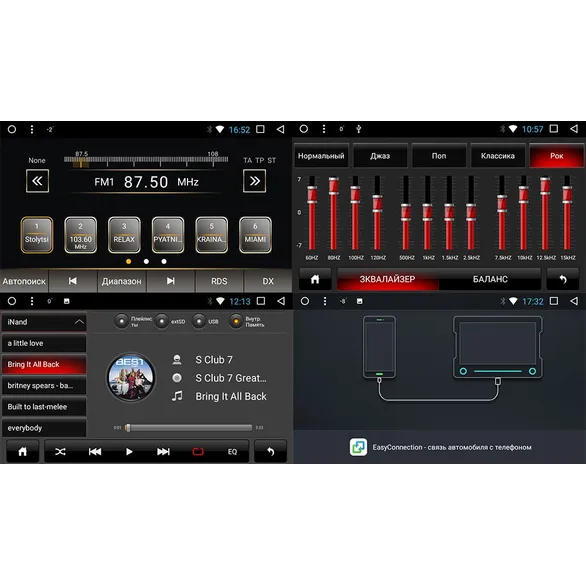Image resolution: width=586 pixels, height=586 pixels.
Task: Toggle the DX radio reception mode
Action: click(x=268, y=281)
